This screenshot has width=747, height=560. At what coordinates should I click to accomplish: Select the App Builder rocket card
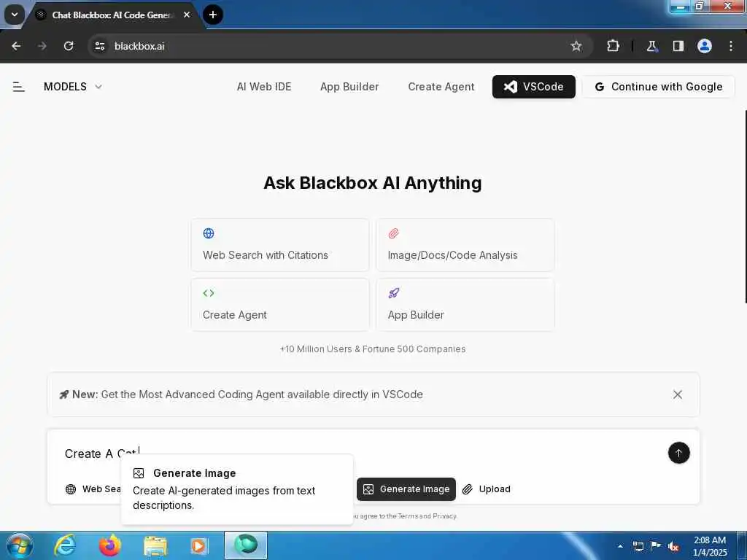click(x=465, y=305)
